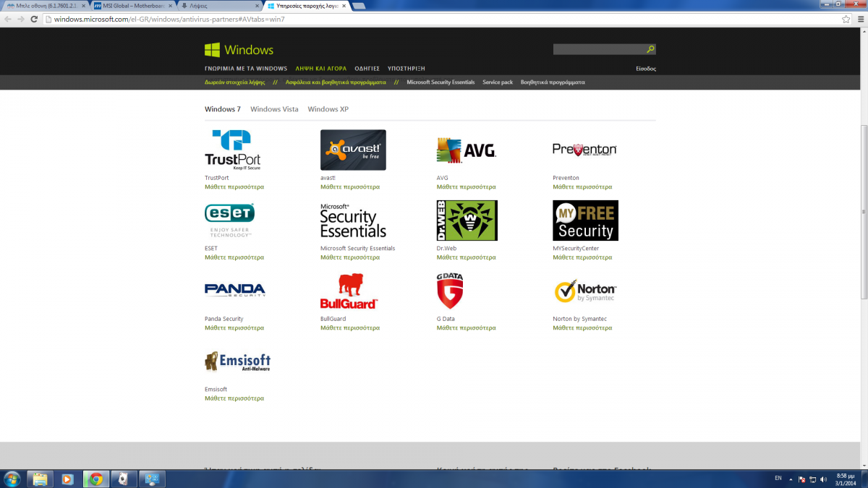Open ΥΠΟΣΤΗΡΙΞΗ menu
This screenshot has width=868, height=488.
(405, 69)
